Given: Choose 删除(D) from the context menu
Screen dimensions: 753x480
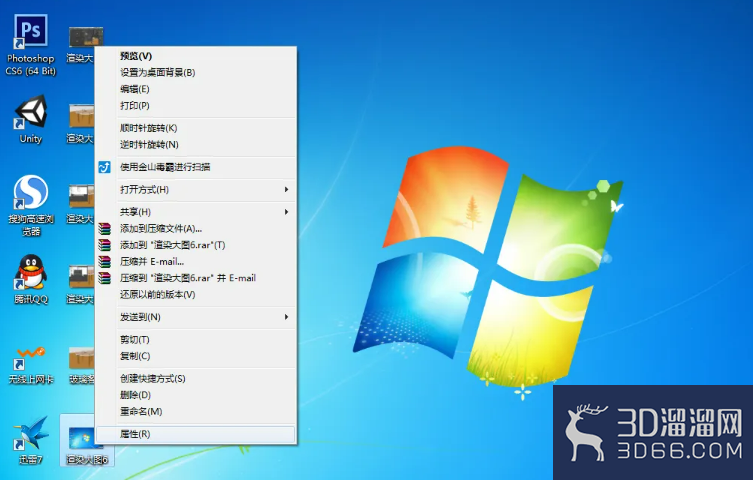Looking at the screenshot, I should [196, 395].
